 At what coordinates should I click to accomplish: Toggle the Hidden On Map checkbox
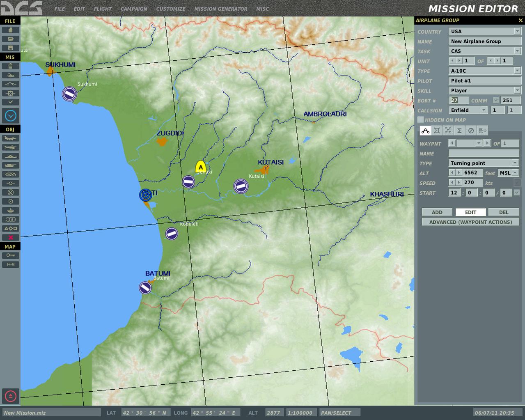[x=420, y=120]
